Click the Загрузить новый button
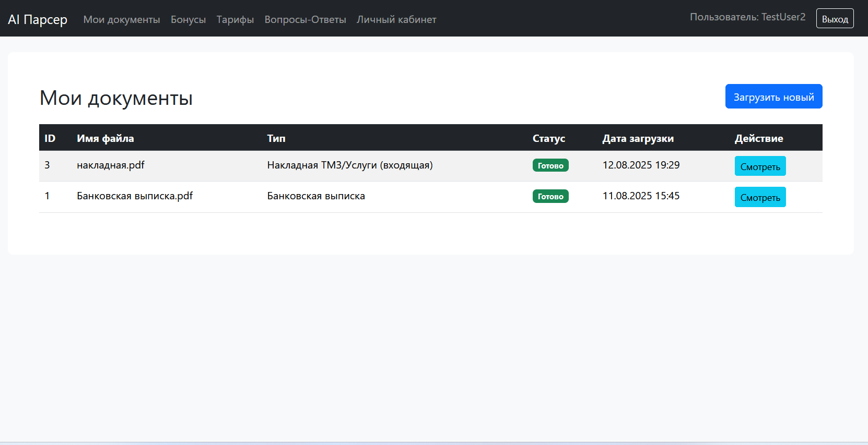This screenshot has width=868, height=445. pos(773,97)
